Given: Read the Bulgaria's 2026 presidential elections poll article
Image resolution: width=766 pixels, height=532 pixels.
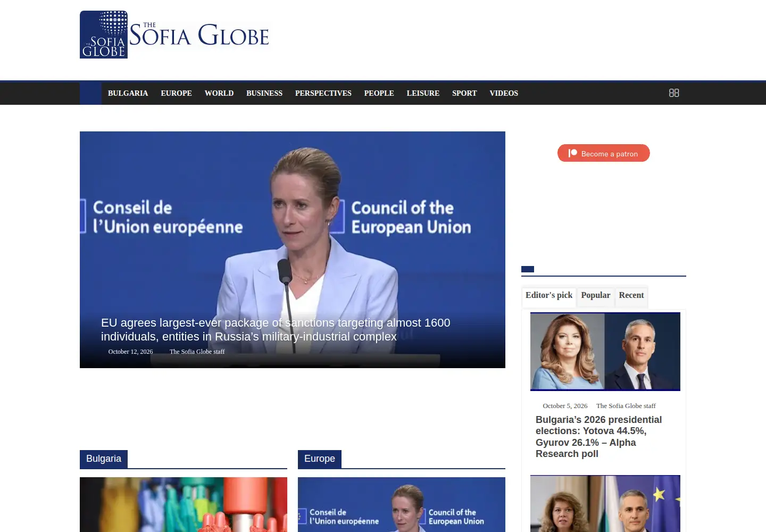Looking at the screenshot, I should coord(599,437).
